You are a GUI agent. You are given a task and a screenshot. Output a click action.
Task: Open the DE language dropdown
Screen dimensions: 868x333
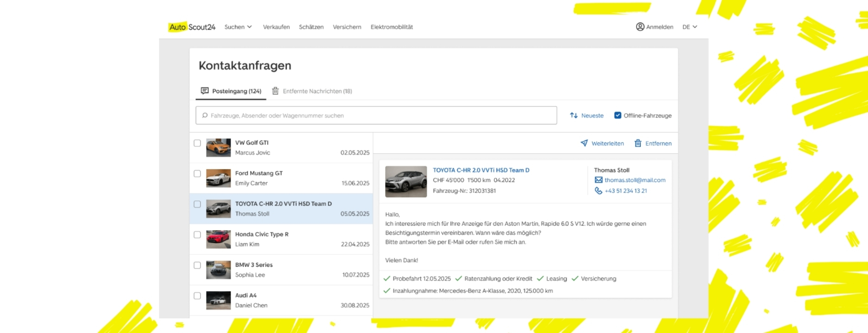[x=689, y=27]
